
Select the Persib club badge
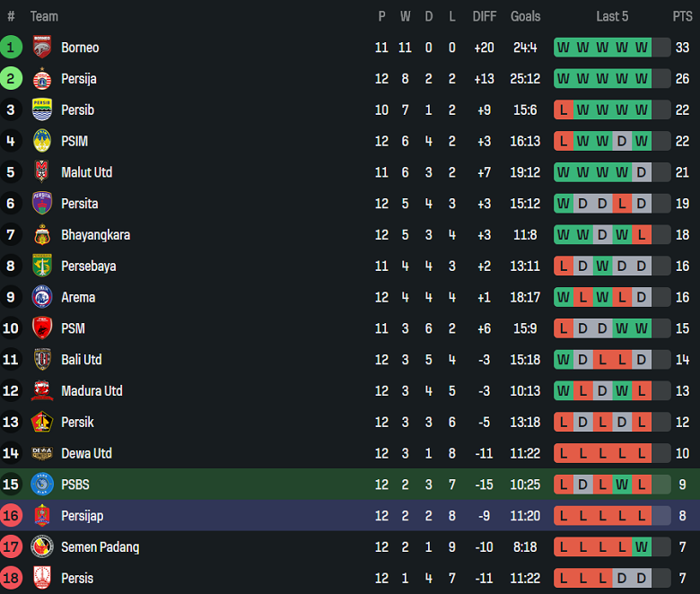click(42, 109)
